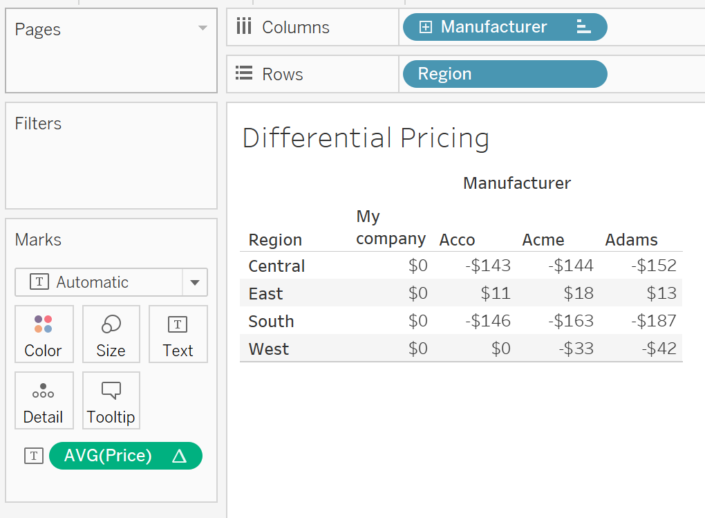Viewport: 705px width, 518px height.
Task: Click the Differential Pricing title
Action: (366, 138)
